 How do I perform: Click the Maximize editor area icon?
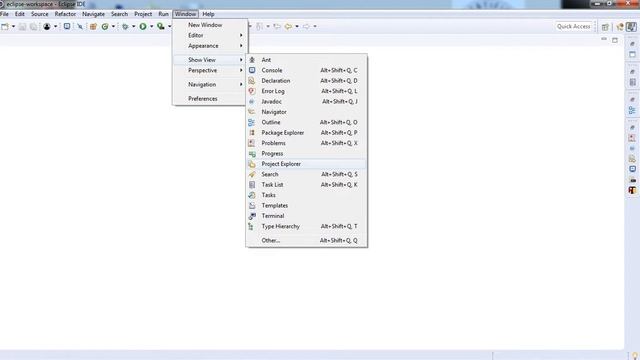tap(615, 40)
